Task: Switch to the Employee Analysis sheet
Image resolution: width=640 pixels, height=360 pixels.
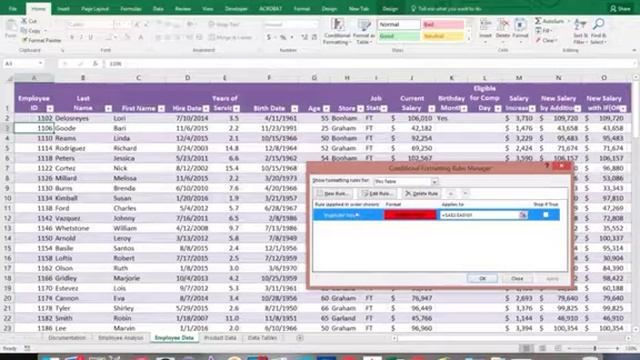Action: pos(121,338)
